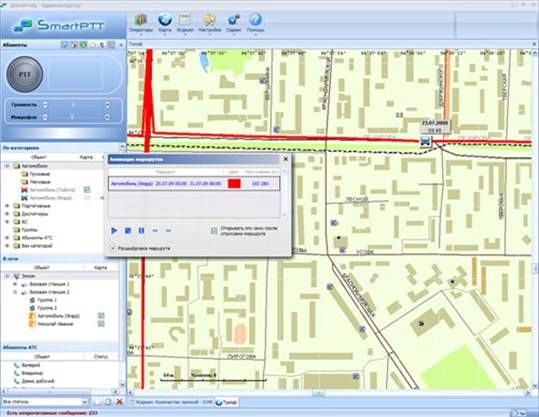This screenshot has width=539, height=417.
Task: Expand the Диспетчеры folder
Action: 7,213
